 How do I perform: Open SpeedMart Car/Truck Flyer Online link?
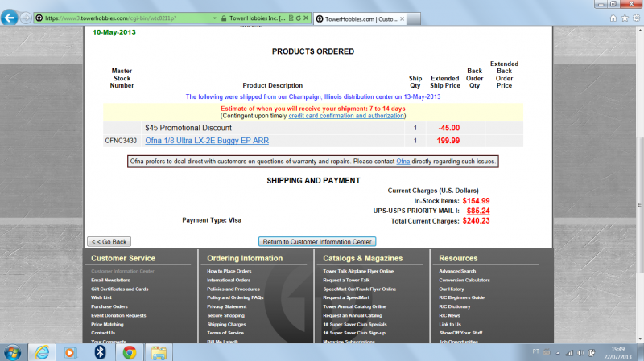coord(360,289)
